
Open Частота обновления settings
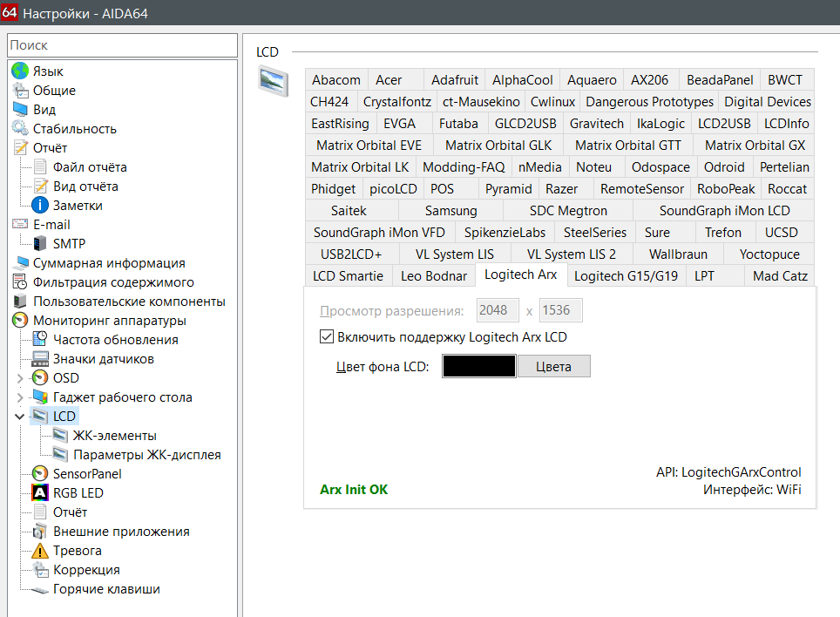pyautogui.click(x=115, y=340)
